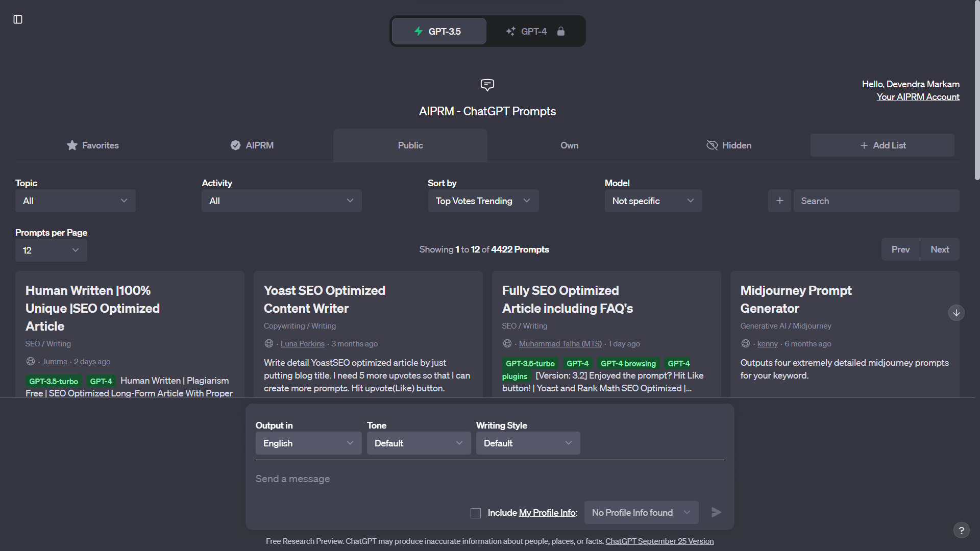Open the Prompts per Page dropdown

click(x=51, y=251)
